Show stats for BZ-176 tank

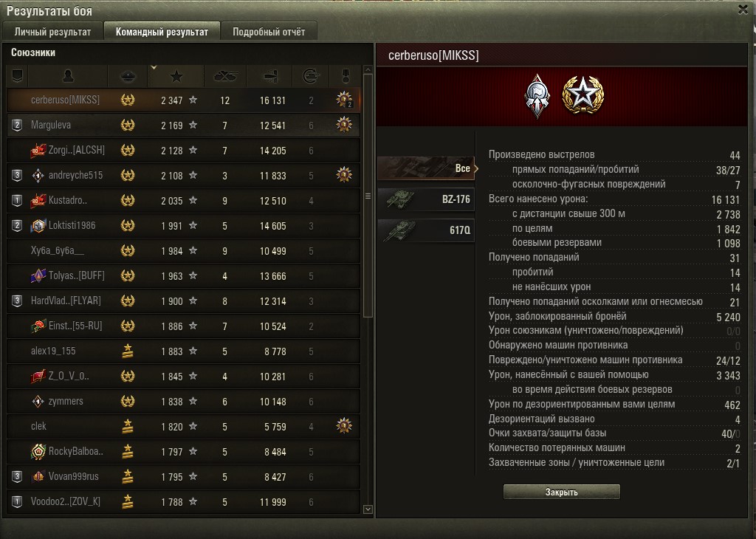tap(427, 199)
